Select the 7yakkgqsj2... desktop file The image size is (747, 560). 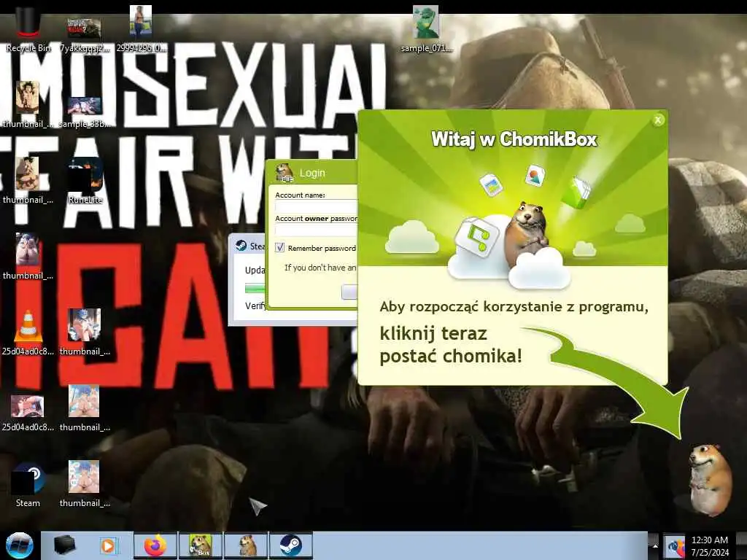pos(84,34)
